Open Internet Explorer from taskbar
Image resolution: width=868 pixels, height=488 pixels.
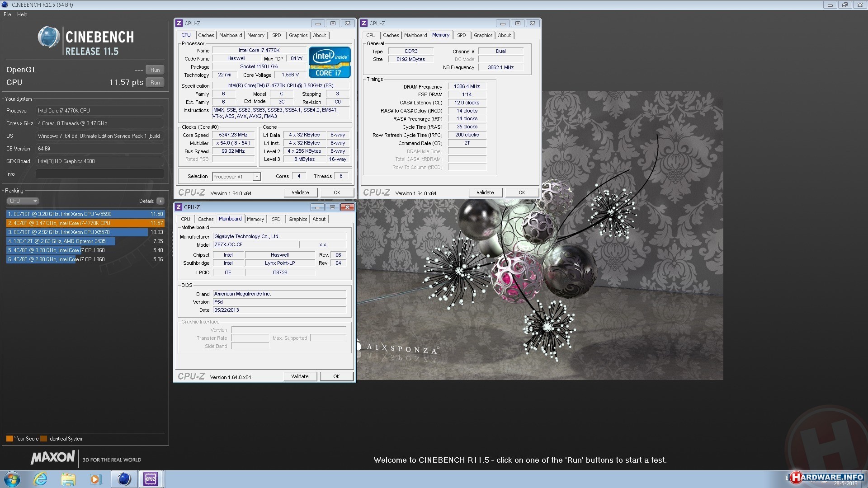pyautogui.click(x=41, y=479)
